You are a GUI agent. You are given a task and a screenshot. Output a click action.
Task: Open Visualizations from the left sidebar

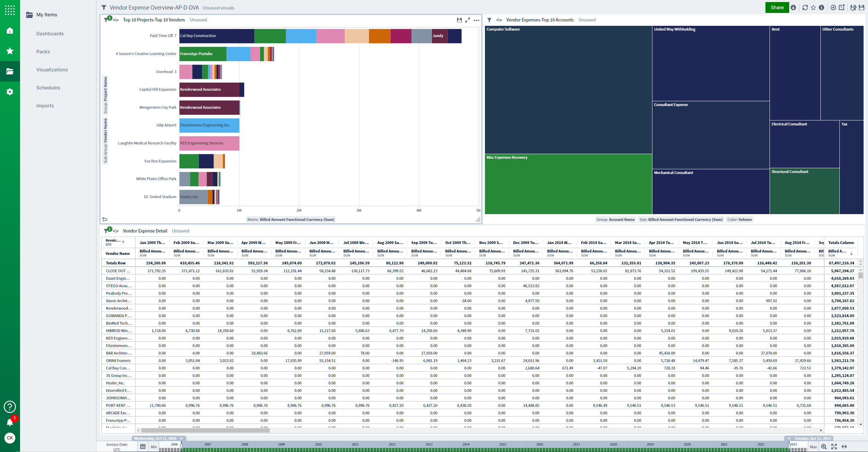(52, 70)
